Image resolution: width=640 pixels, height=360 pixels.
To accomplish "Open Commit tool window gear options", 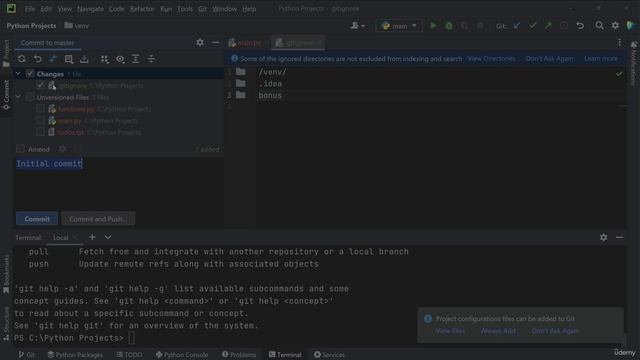I will pos(200,42).
